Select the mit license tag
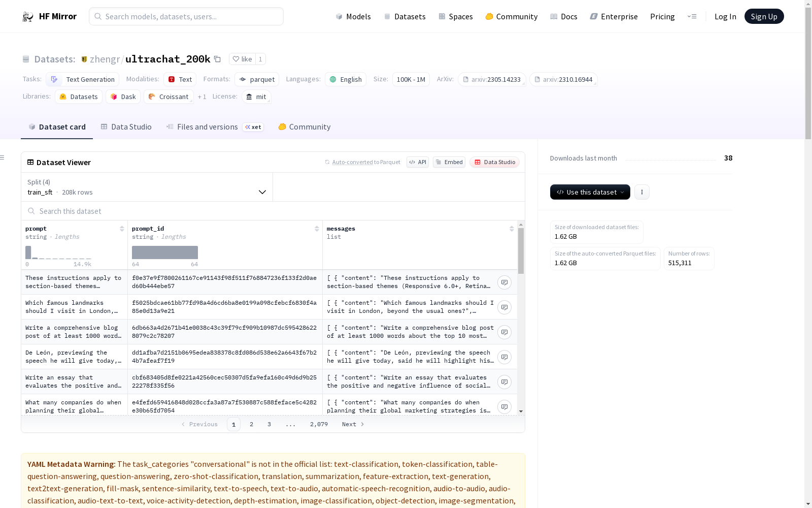This screenshot has width=812, height=508. point(256,97)
